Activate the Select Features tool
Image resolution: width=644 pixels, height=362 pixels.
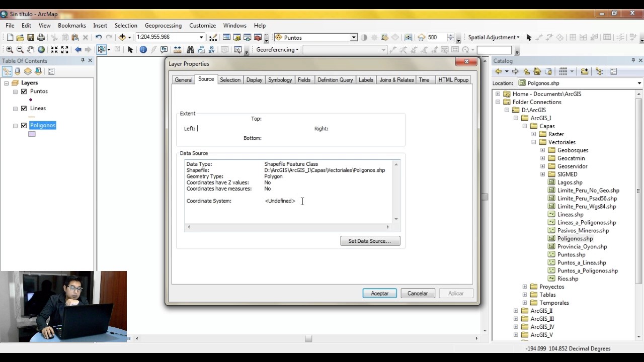click(x=102, y=49)
